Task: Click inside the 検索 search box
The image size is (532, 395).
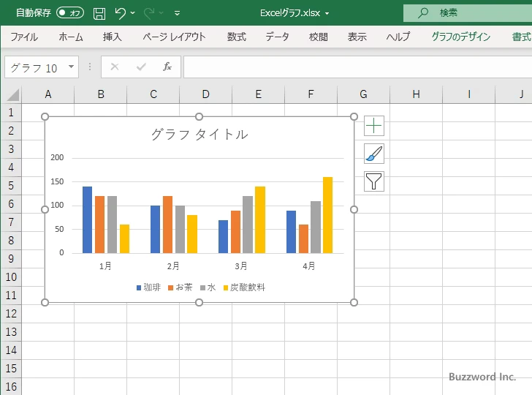Action: (x=468, y=13)
